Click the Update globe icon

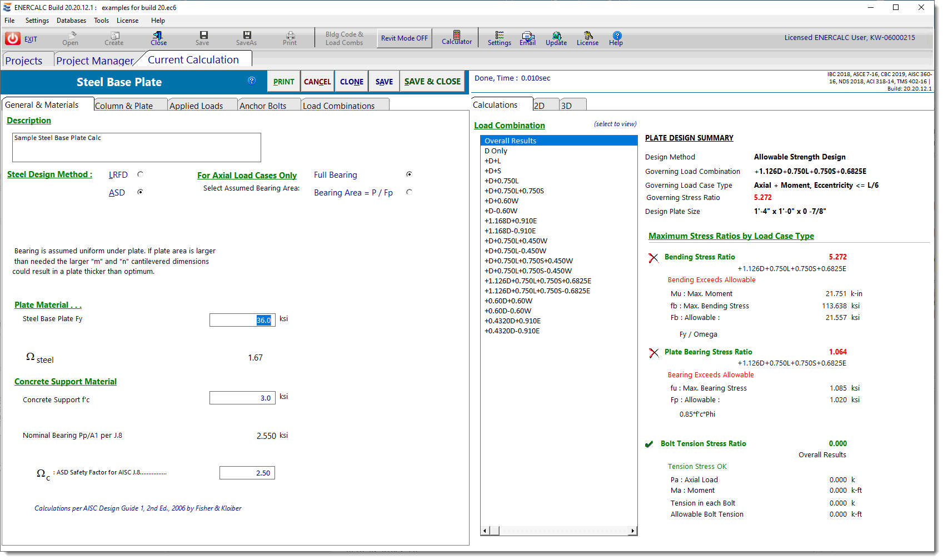pyautogui.click(x=556, y=35)
